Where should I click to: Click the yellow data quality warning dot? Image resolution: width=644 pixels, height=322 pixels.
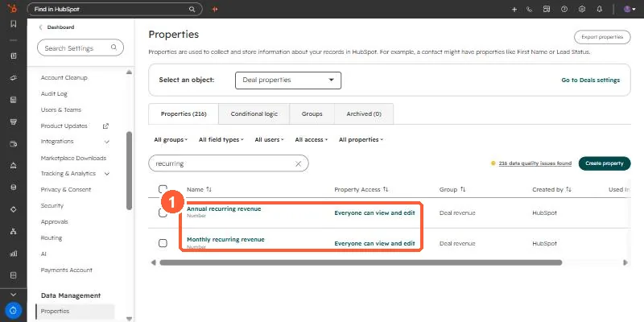click(493, 163)
